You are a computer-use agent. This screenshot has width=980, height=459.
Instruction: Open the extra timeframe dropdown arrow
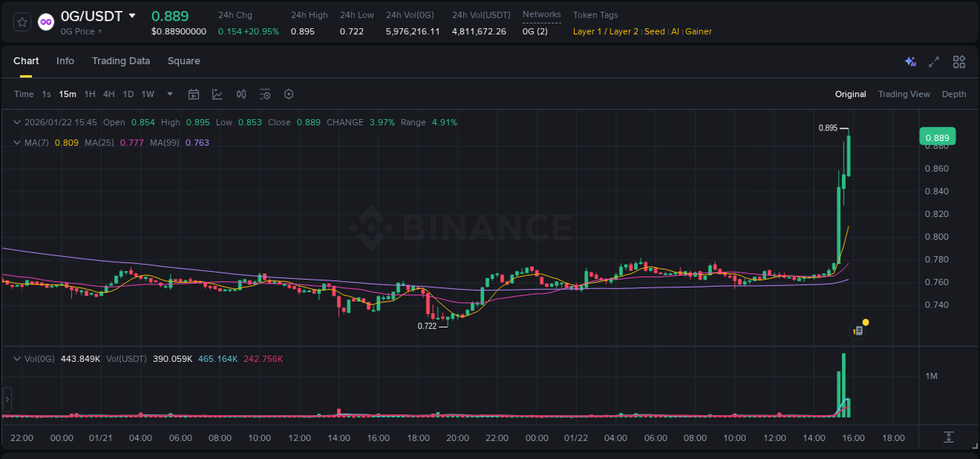pos(169,94)
